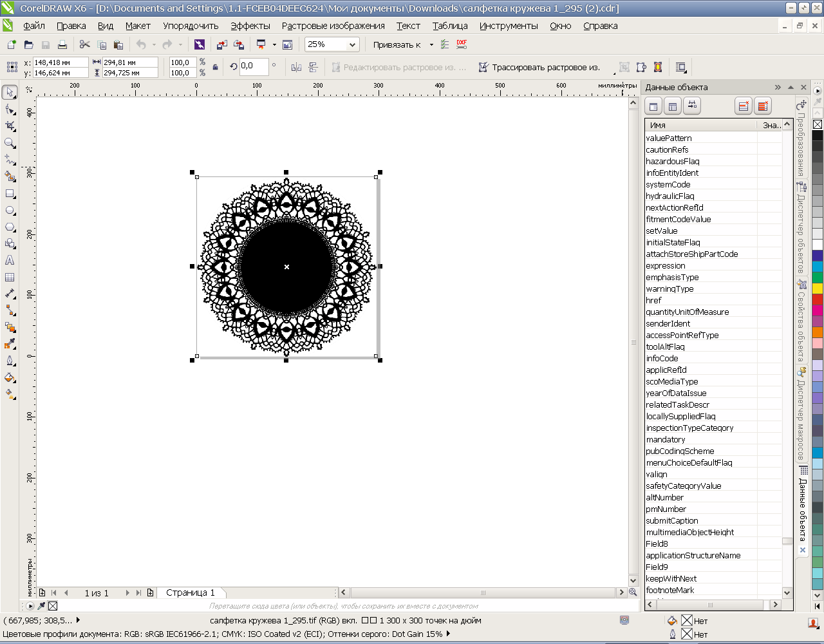Screen dimensions: 824x644
Task: Switch to the Страница 1 page tab
Action: click(x=191, y=592)
